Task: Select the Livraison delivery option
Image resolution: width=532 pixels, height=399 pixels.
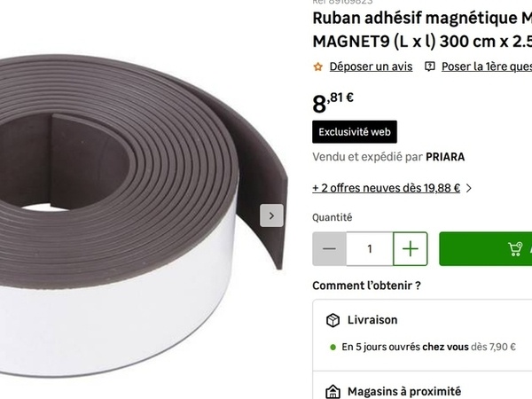Action: pyautogui.click(x=422, y=335)
